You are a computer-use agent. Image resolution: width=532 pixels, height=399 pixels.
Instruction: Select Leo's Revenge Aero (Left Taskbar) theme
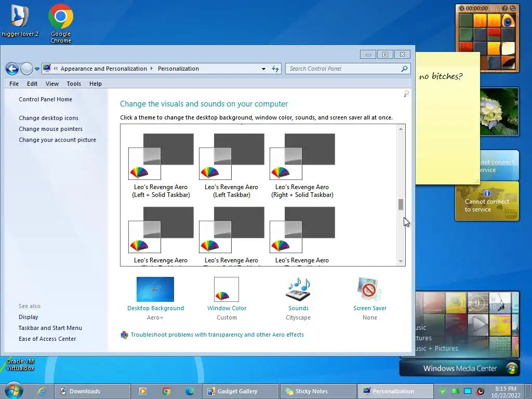point(231,166)
